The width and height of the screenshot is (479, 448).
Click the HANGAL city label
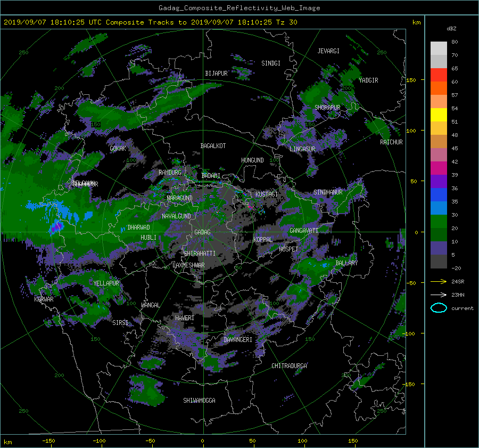pos(150,305)
